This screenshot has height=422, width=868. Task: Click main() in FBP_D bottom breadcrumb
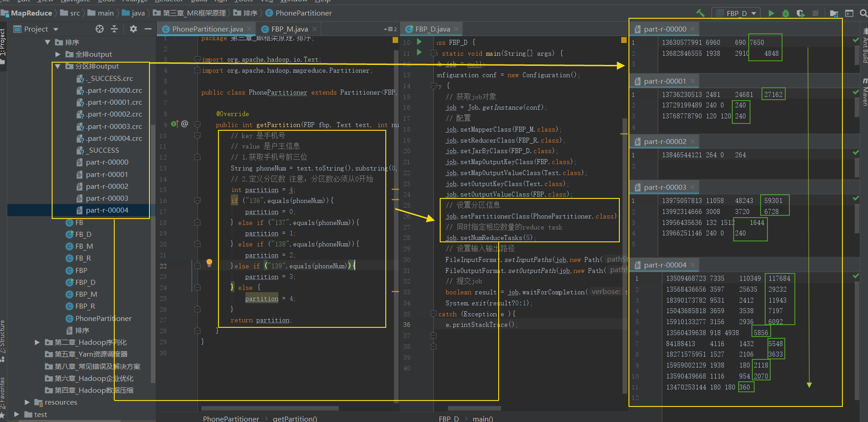tap(483, 418)
